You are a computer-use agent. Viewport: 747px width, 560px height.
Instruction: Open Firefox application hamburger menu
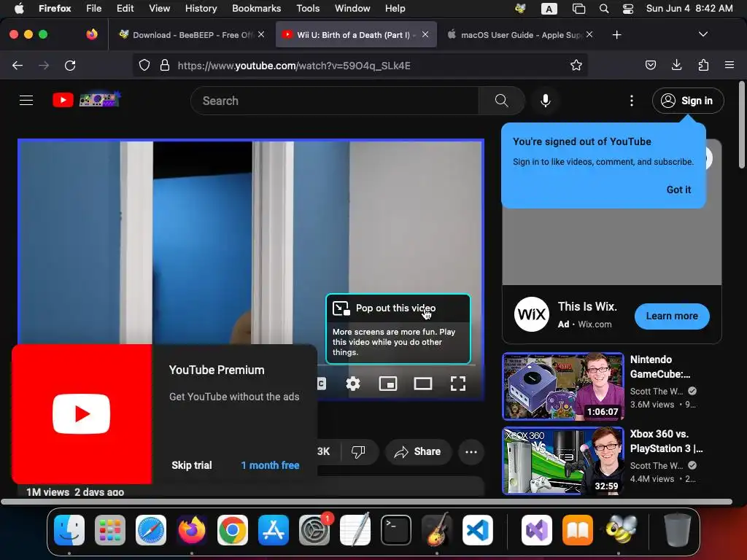[x=729, y=65]
